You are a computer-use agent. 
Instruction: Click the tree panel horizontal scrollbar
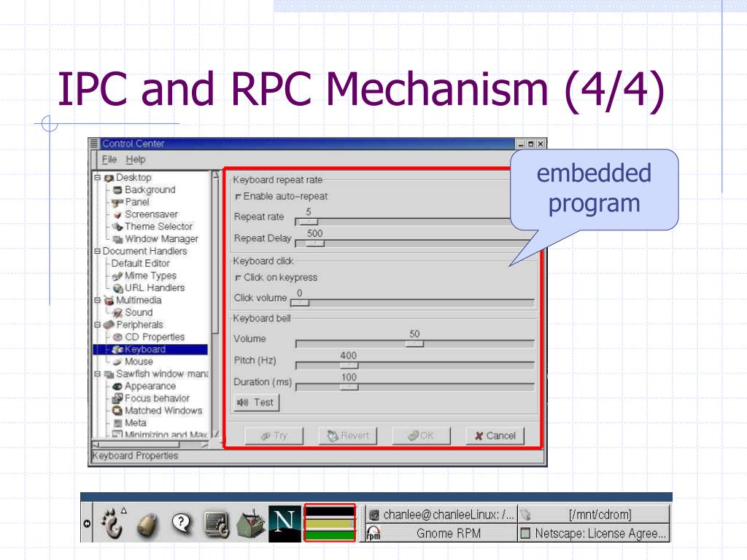tap(150, 444)
